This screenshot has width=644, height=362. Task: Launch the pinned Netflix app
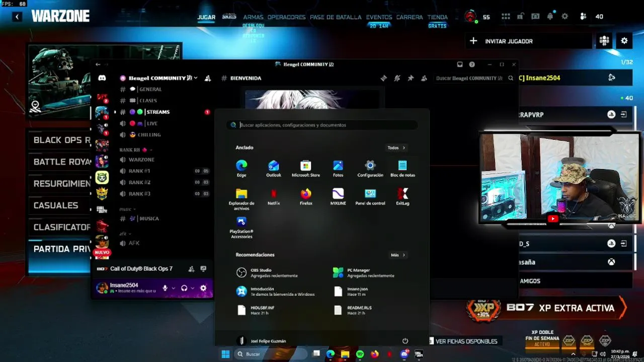pyautogui.click(x=274, y=197)
